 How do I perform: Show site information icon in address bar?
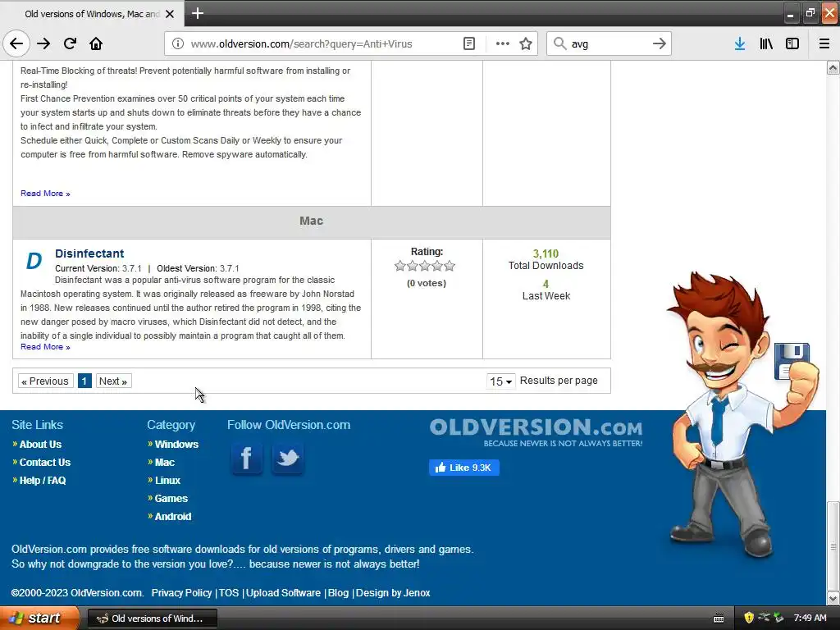[178, 44]
